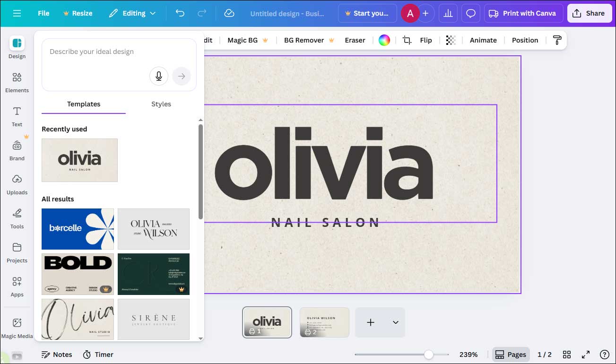Viewport: 616px width, 364px height.
Task: Click the Share button
Action: click(x=589, y=13)
